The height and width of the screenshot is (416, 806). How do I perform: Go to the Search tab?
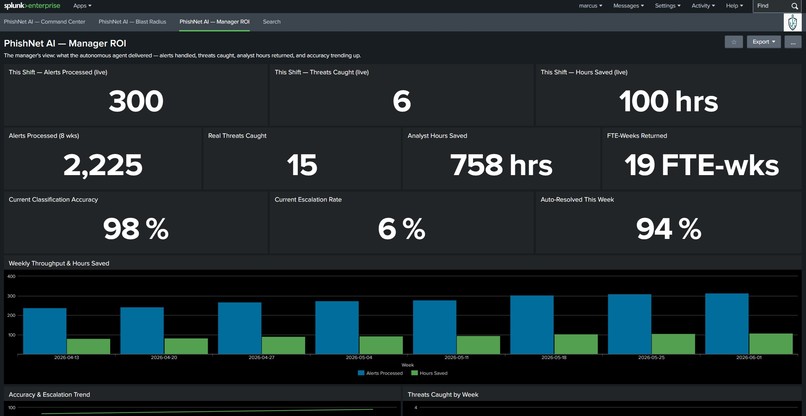[271, 22]
